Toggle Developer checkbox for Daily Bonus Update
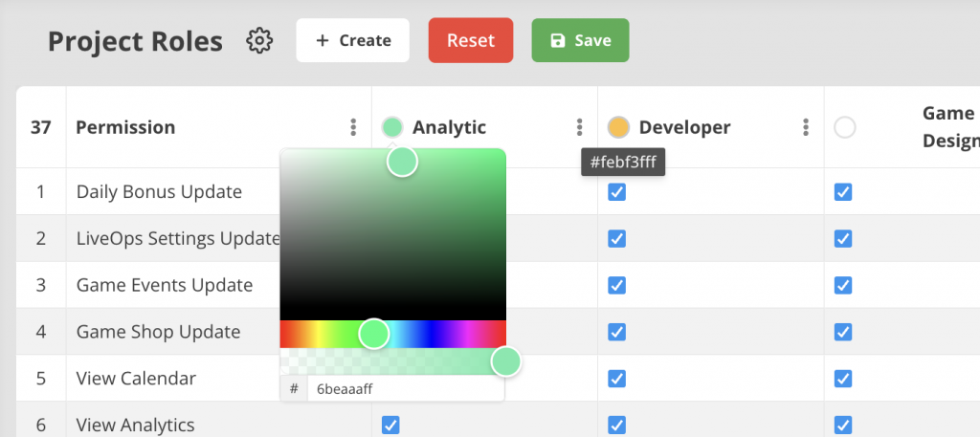Screen dimensions: 980x437 [x=617, y=192]
